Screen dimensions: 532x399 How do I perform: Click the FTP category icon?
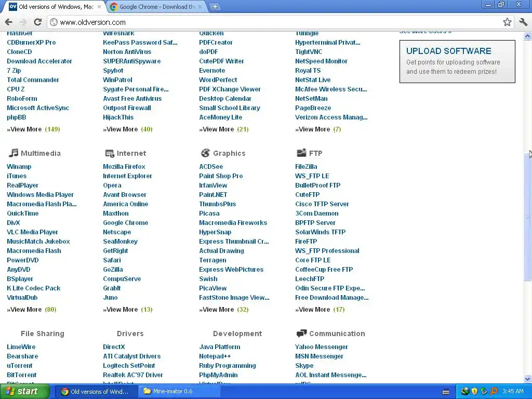point(301,153)
